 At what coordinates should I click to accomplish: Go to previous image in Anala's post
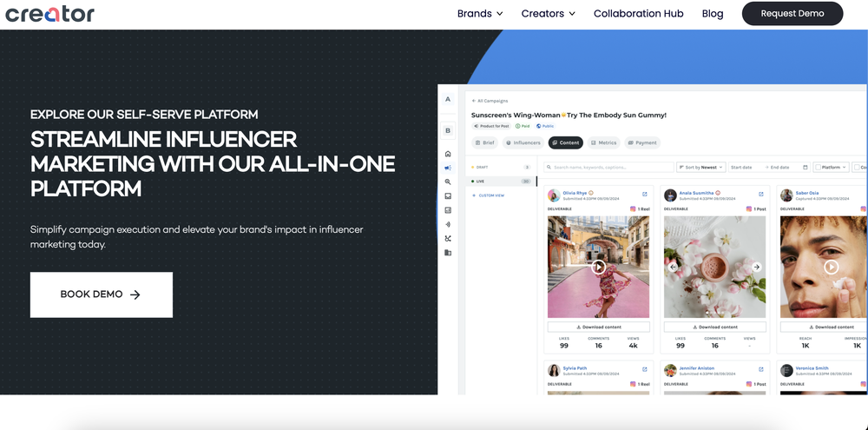pos(674,267)
